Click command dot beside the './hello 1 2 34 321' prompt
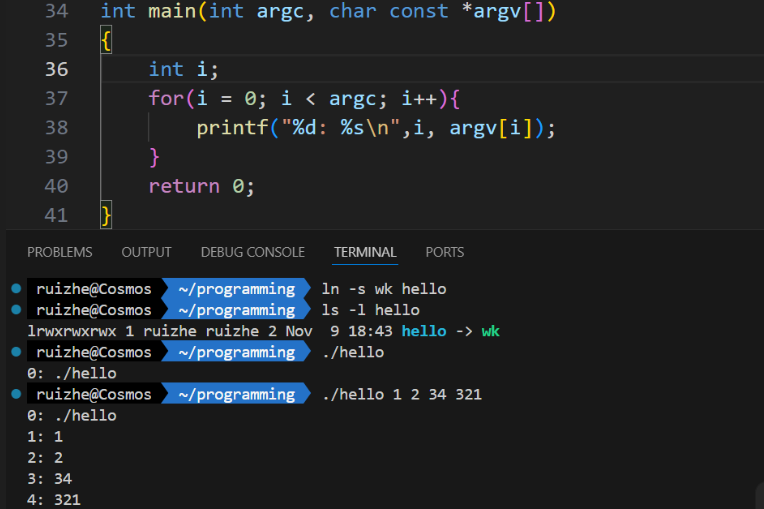764x509 pixels. click(x=16, y=394)
